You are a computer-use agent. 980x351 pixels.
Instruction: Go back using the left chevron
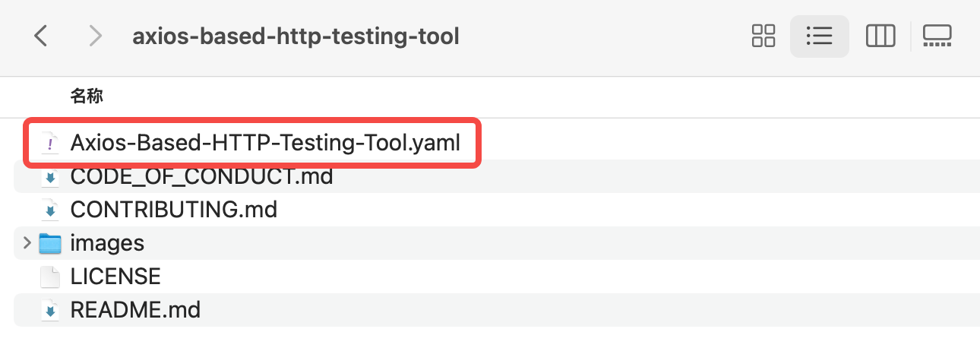pyautogui.click(x=42, y=36)
